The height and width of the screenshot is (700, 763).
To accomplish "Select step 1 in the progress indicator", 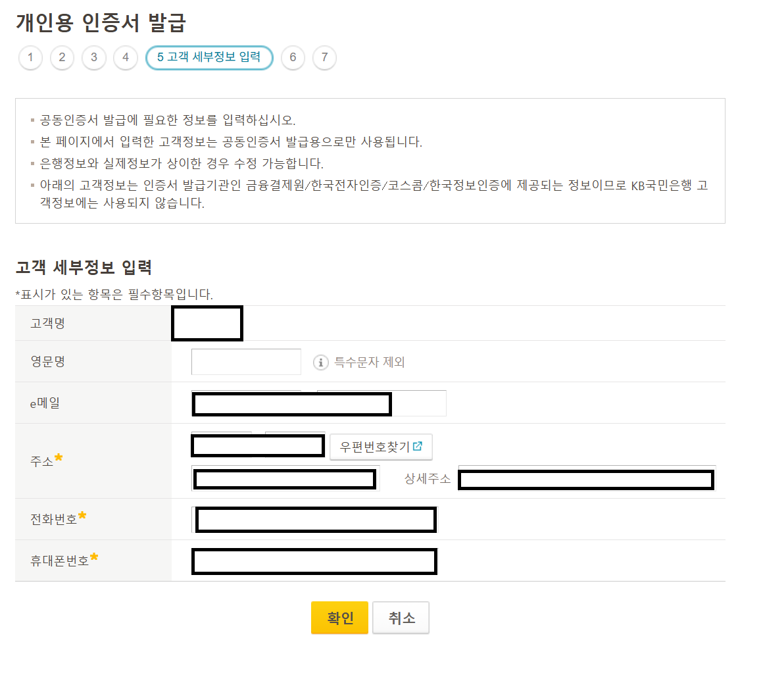I will point(30,58).
